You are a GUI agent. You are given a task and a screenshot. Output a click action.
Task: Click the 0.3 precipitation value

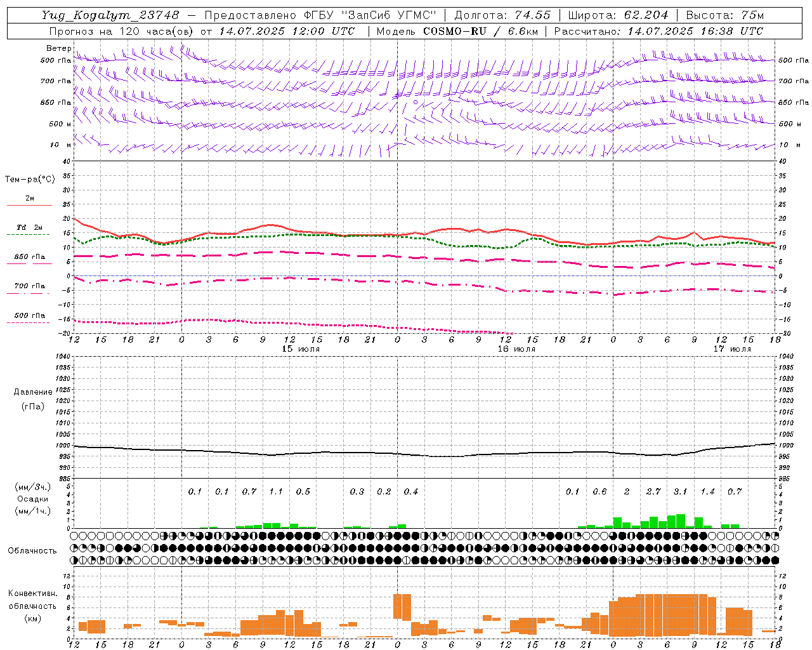pos(357,492)
